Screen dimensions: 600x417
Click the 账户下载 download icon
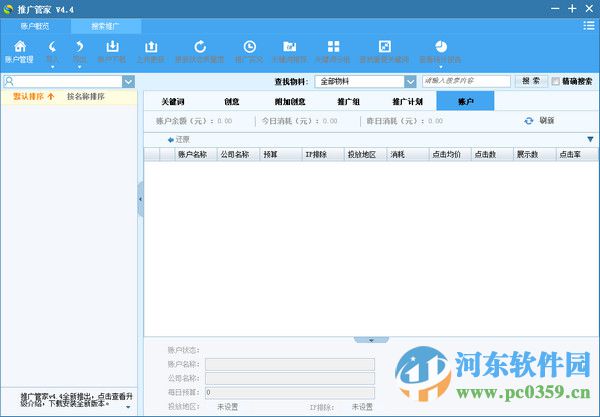coord(113,47)
